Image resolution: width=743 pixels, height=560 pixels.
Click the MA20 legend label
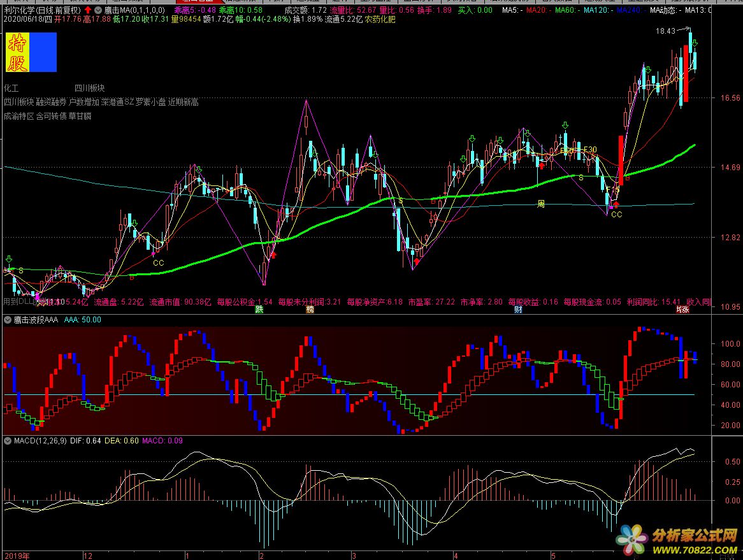[538, 10]
